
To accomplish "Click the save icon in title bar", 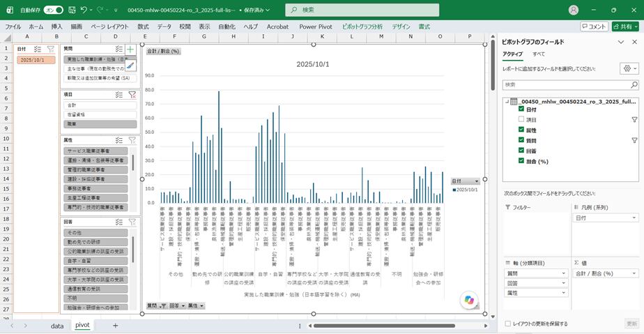I will pos(72,10).
